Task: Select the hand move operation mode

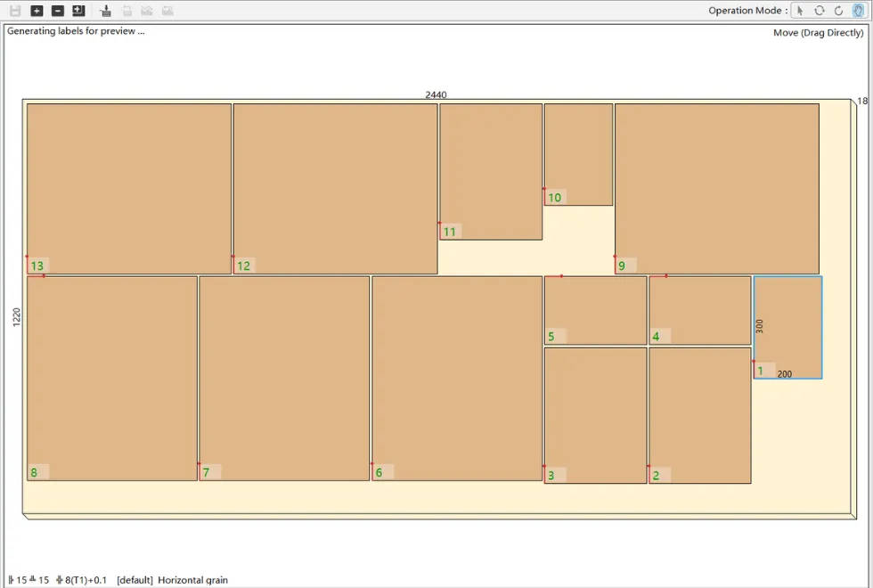Action: (858, 11)
